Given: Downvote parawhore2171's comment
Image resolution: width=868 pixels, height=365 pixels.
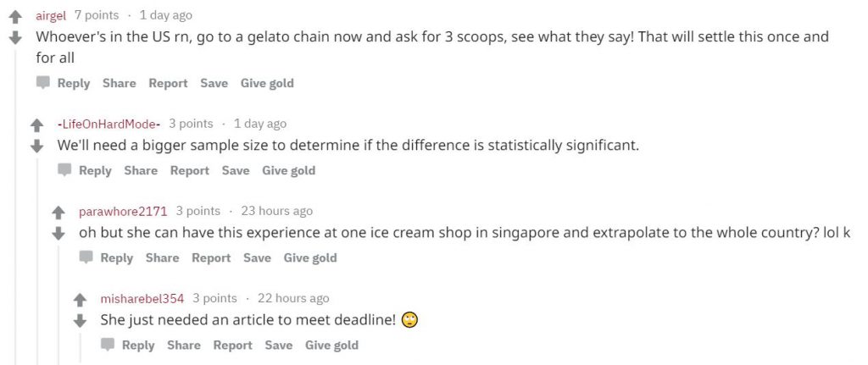Looking at the screenshot, I should 58,234.
